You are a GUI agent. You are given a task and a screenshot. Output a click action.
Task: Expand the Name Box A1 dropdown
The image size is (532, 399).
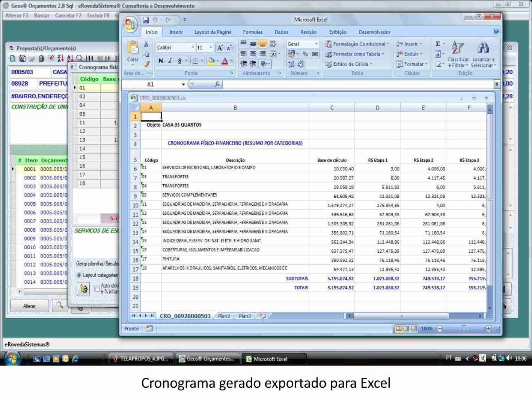point(183,84)
